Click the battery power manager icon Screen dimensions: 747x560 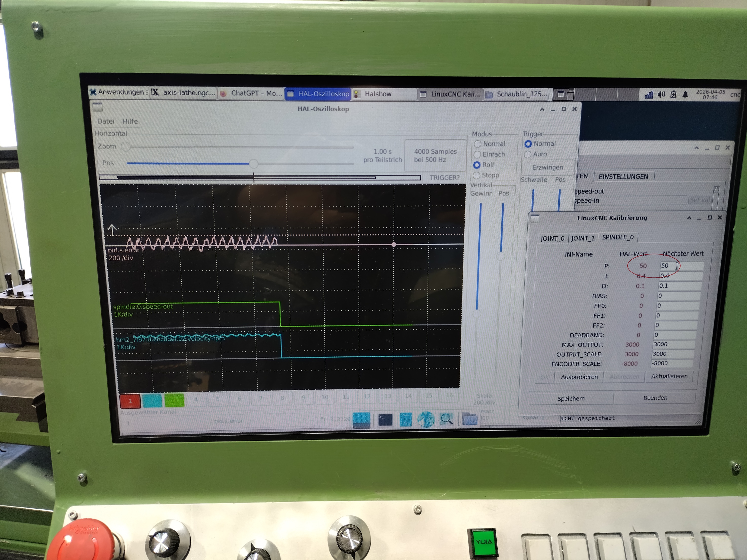(673, 94)
